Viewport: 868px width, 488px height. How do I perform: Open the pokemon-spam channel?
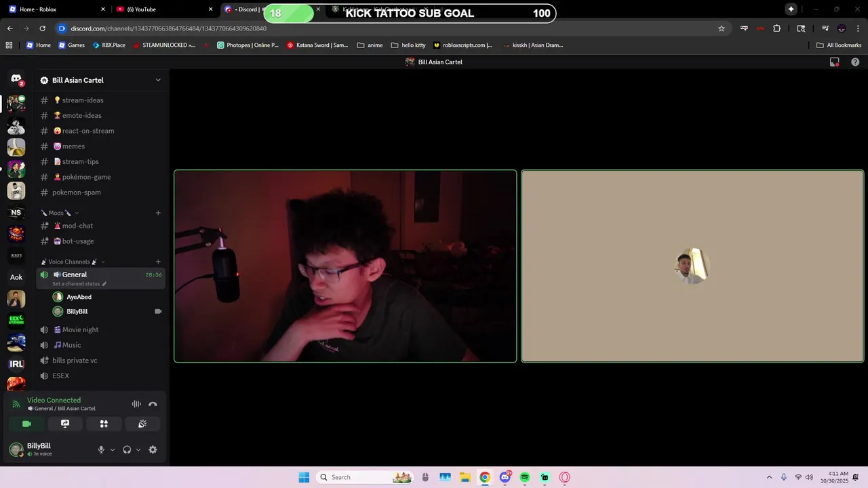(101, 192)
